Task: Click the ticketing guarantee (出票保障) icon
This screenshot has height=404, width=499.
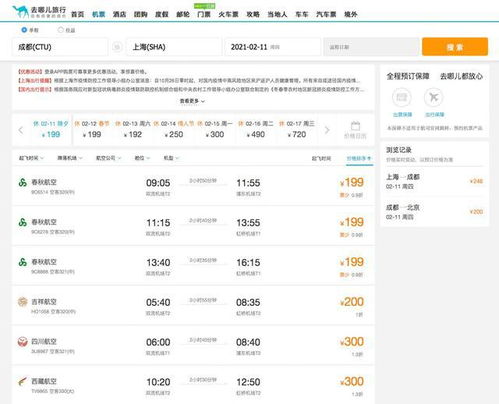Action: 402,98
